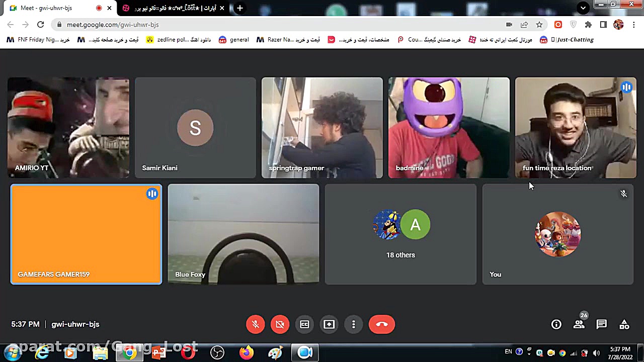Expand the Chrome tab search dropdown
The image size is (644, 362).
tap(583, 8)
